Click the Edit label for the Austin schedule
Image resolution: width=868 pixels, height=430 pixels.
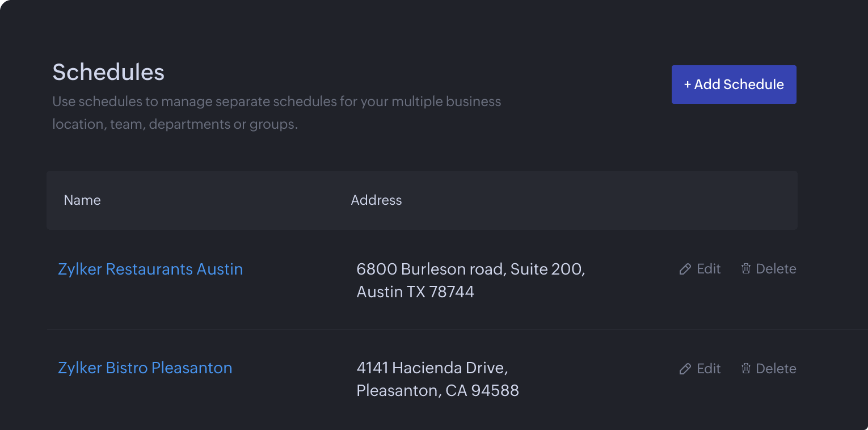click(709, 268)
